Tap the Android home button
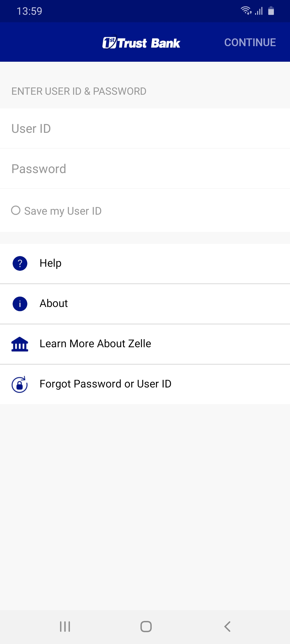 pos(146,627)
